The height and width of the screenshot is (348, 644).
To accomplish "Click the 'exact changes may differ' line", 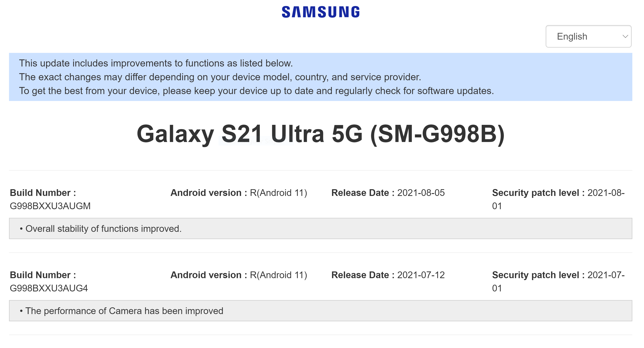I will [220, 77].
